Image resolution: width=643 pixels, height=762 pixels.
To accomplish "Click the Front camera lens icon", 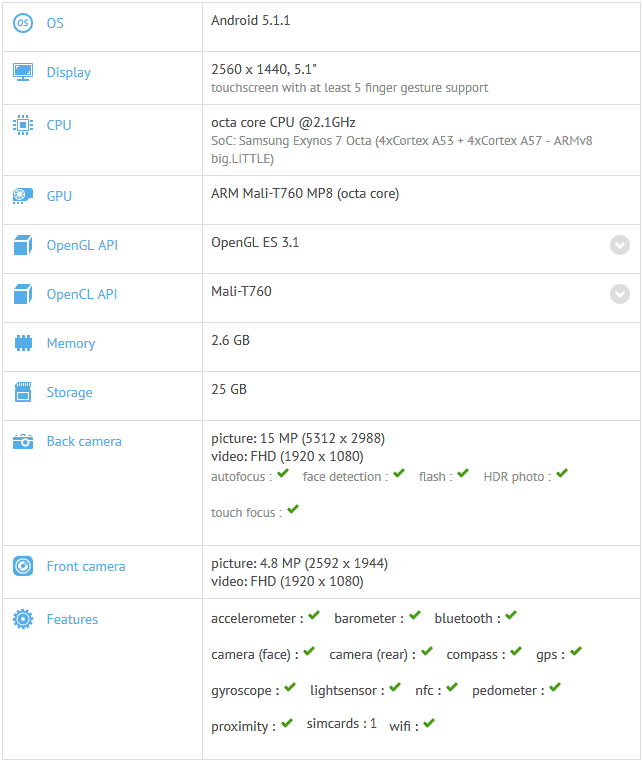I will click(23, 566).
